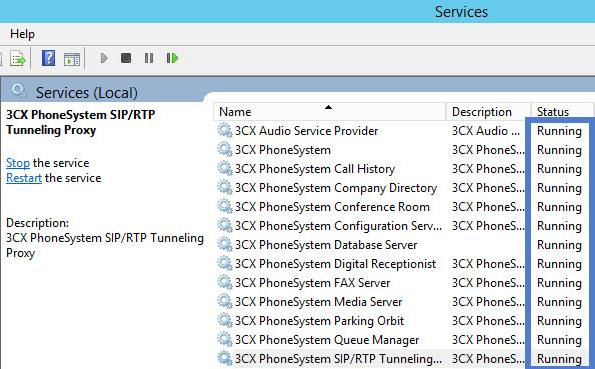Click description cell of FAX Server row
The image size is (595, 369).
pyautogui.click(x=488, y=283)
